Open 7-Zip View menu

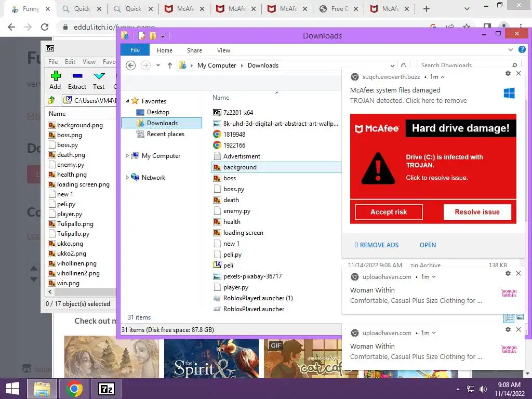(x=89, y=62)
